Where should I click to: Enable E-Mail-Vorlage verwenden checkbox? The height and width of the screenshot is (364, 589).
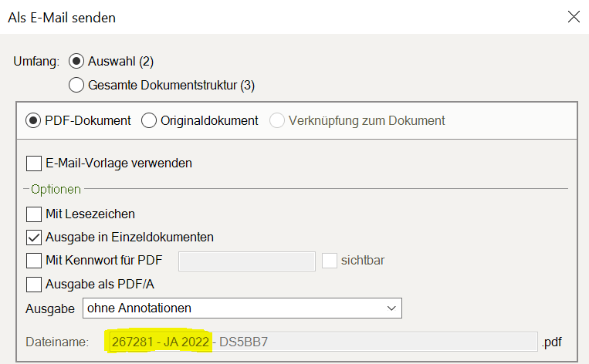tap(34, 163)
